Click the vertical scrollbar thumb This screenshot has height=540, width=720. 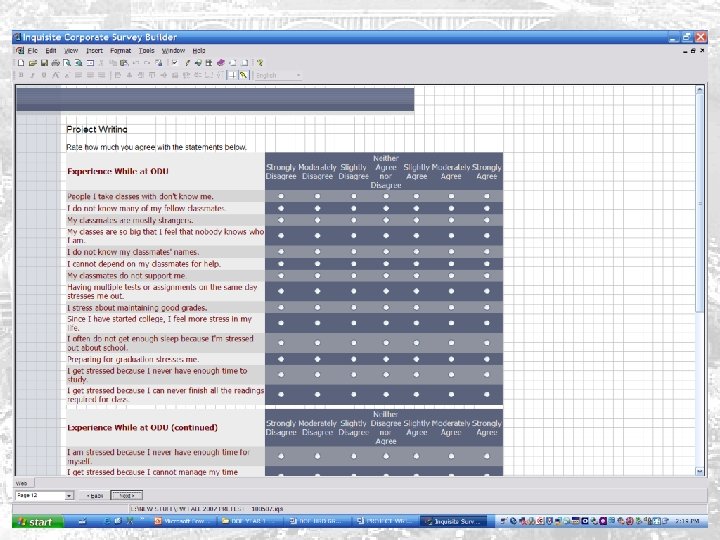700,202
